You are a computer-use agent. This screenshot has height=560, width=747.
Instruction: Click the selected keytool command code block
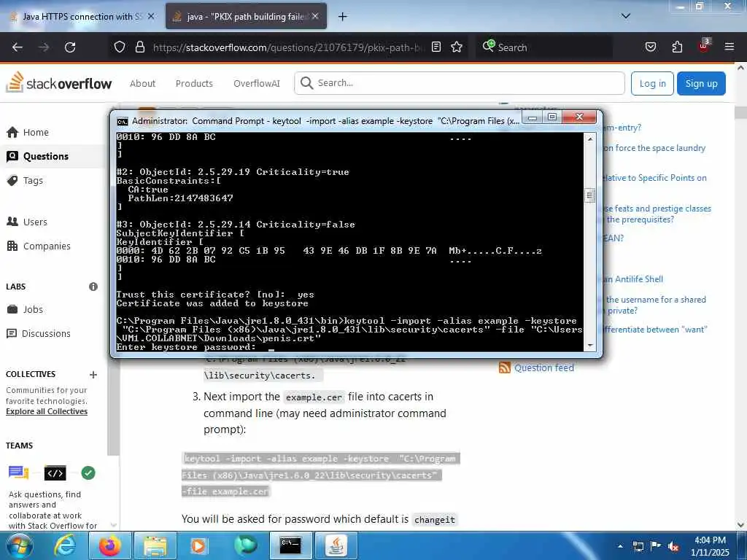pyautogui.click(x=321, y=475)
